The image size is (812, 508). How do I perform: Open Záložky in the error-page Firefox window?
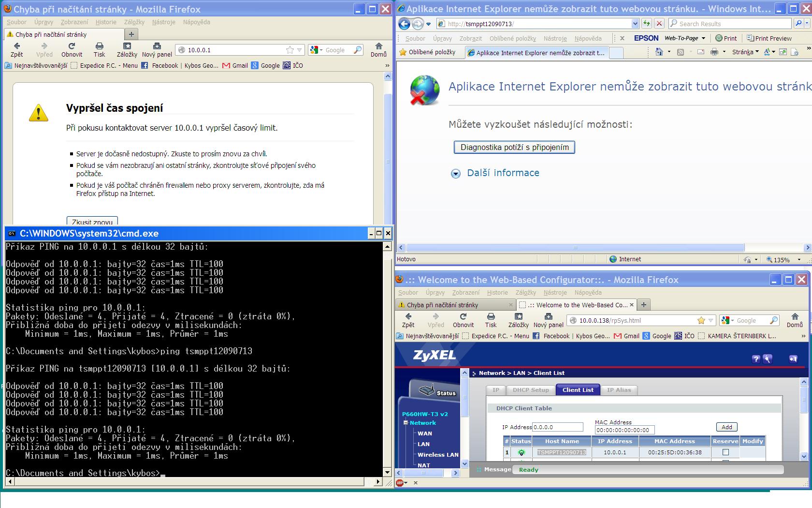pyautogui.click(x=127, y=49)
